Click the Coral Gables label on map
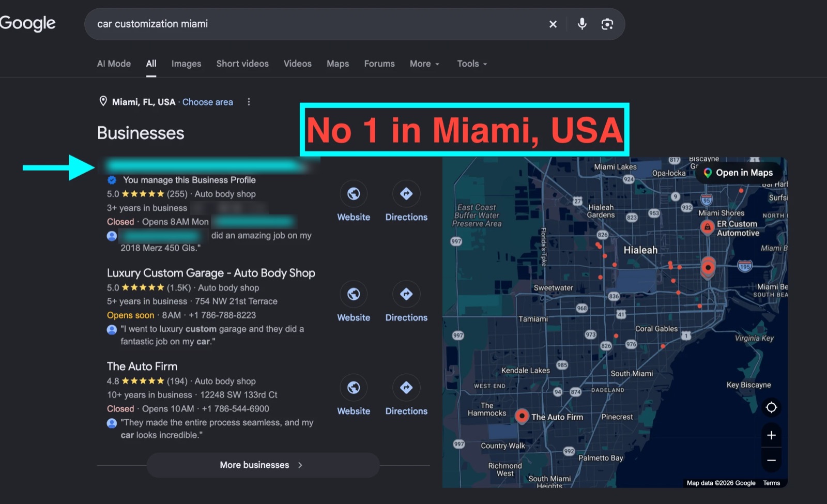Screen dimensions: 827x504 [x=656, y=329]
